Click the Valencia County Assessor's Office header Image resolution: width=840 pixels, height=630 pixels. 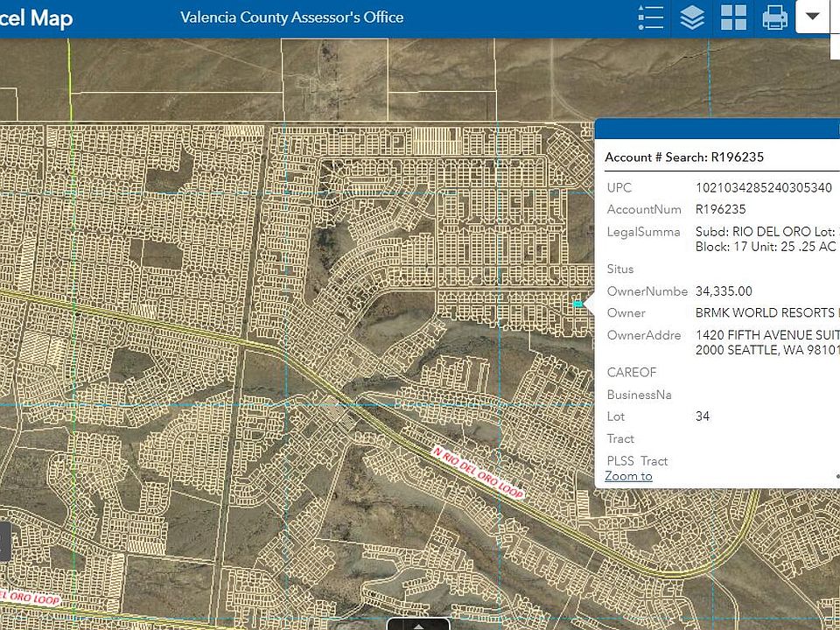[x=291, y=17]
